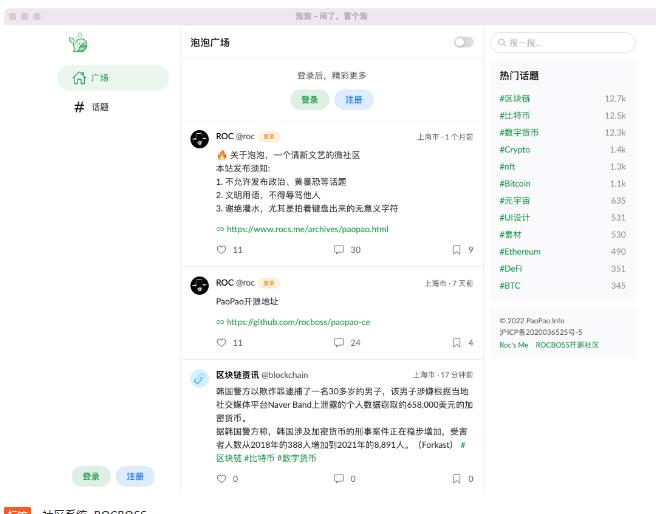The image size is (656, 514).
Task: Click the hash icon beside 话题
Action: pos(79,107)
